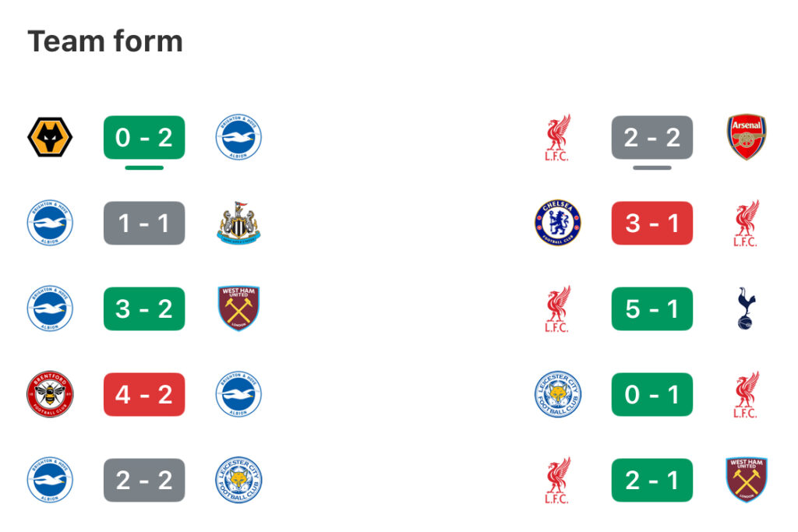Image resolution: width=798 pixels, height=532 pixels.
Task: Click Leicester City crest beside the 2 - 2 Brighton score
Action: coord(238,480)
